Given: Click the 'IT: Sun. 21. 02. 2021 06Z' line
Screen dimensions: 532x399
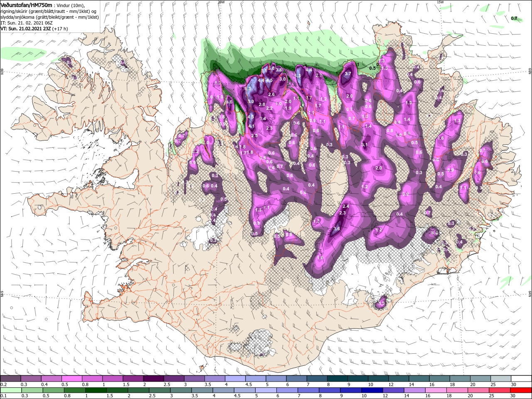Looking at the screenshot, I should click(26, 23).
